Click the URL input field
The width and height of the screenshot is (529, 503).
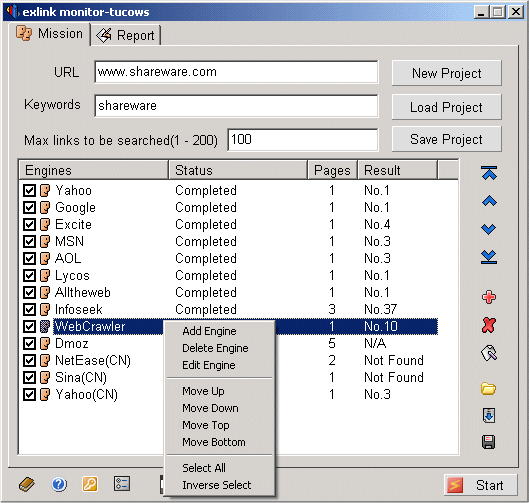236,72
